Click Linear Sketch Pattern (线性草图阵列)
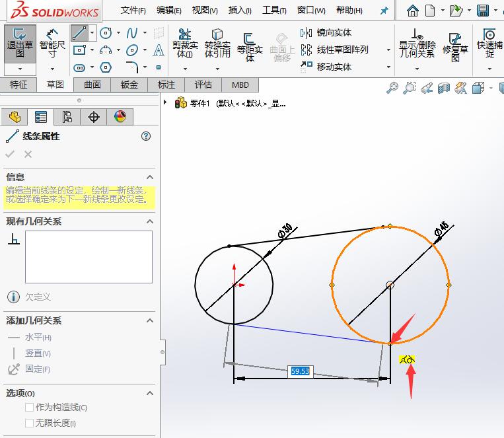The height and width of the screenshot is (438, 504). (334, 50)
